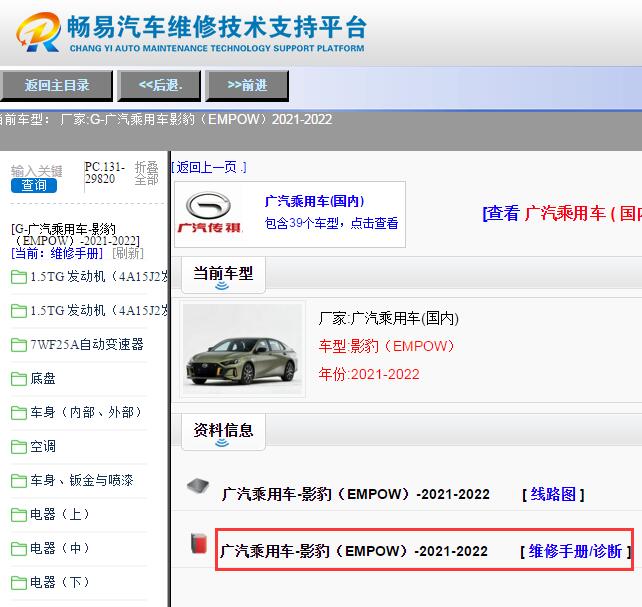Open folder icon for 底盘
642x607 pixels.
pyautogui.click(x=19, y=379)
